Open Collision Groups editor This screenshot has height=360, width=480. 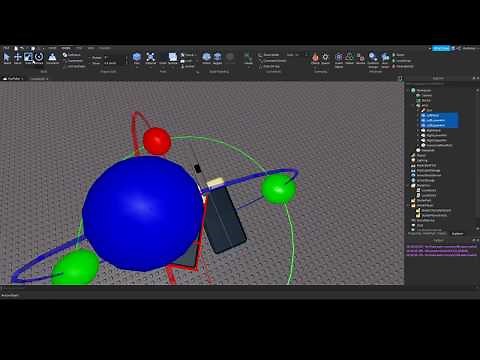373,59
